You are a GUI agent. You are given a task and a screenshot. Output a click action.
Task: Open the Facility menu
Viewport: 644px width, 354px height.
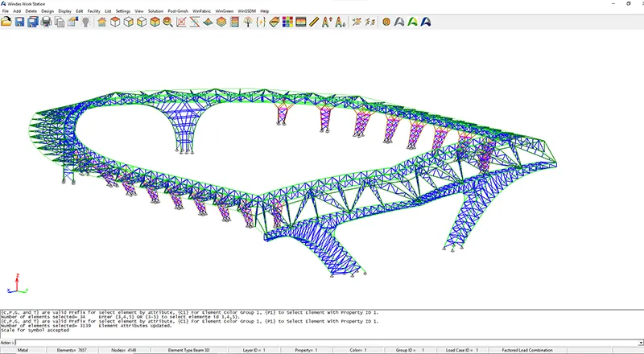coord(93,10)
